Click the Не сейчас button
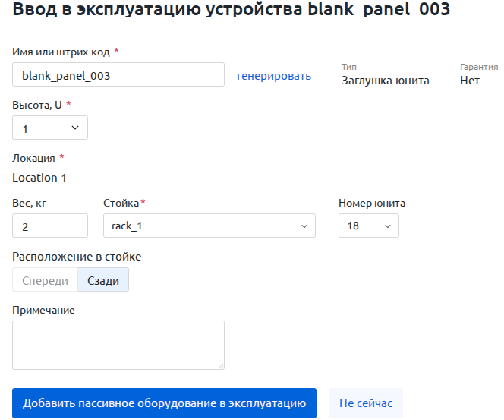Image resolution: width=504 pixels, height=420 pixels. click(366, 403)
